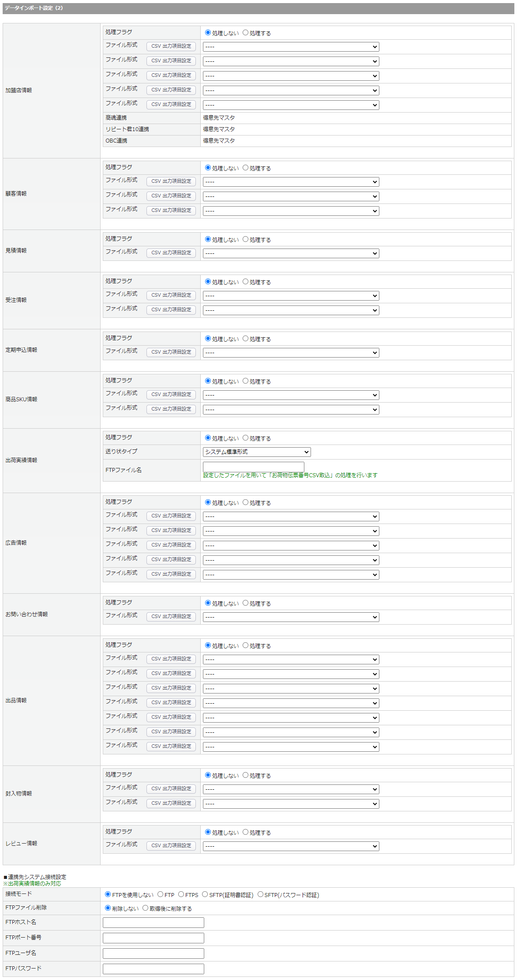The width and height of the screenshot is (517, 980).
Task: Choose 取得後に削除する for FTP file deletion
Action: tap(145, 908)
